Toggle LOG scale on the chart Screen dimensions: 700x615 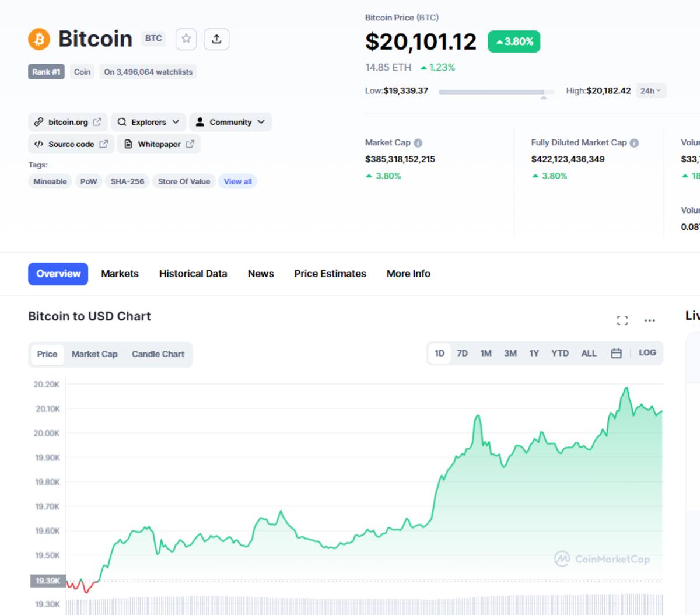[x=647, y=353]
